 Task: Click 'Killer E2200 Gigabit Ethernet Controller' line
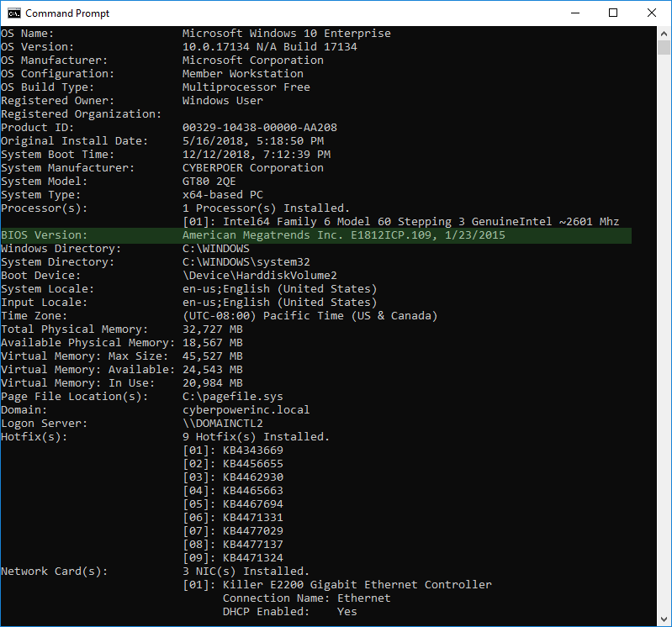pos(337,585)
